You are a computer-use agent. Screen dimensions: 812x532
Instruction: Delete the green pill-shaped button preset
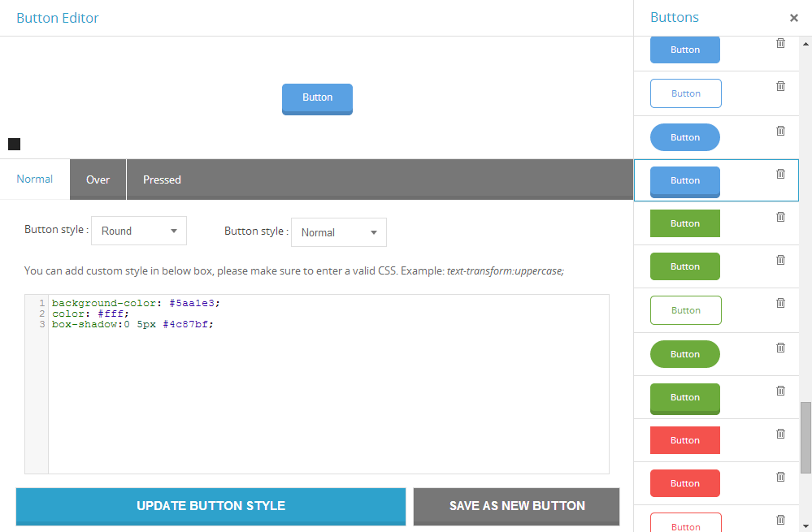pyautogui.click(x=780, y=348)
